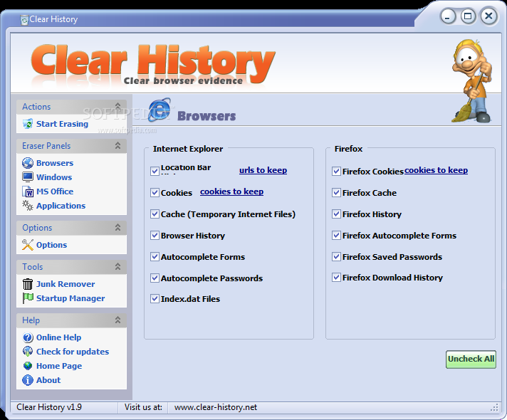The image size is (507, 420).
Task: Collapse the Options sidebar section
Action: point(117,228)
